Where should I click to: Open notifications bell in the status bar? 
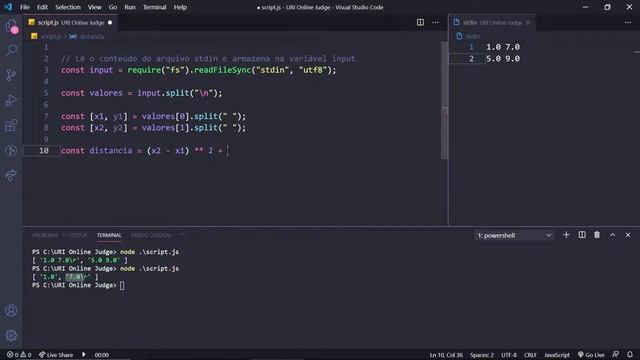click(630, 355)
